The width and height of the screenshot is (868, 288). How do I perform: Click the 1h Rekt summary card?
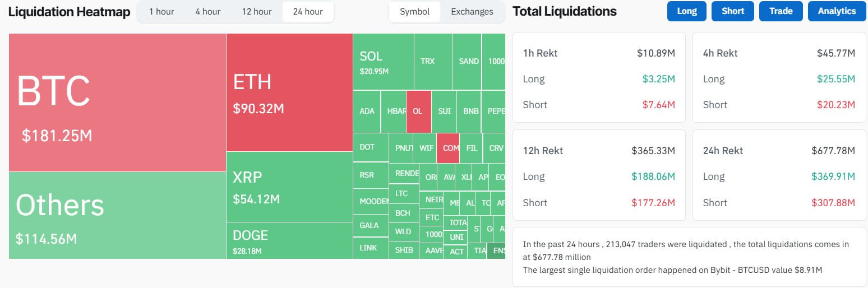pos(599,78)
